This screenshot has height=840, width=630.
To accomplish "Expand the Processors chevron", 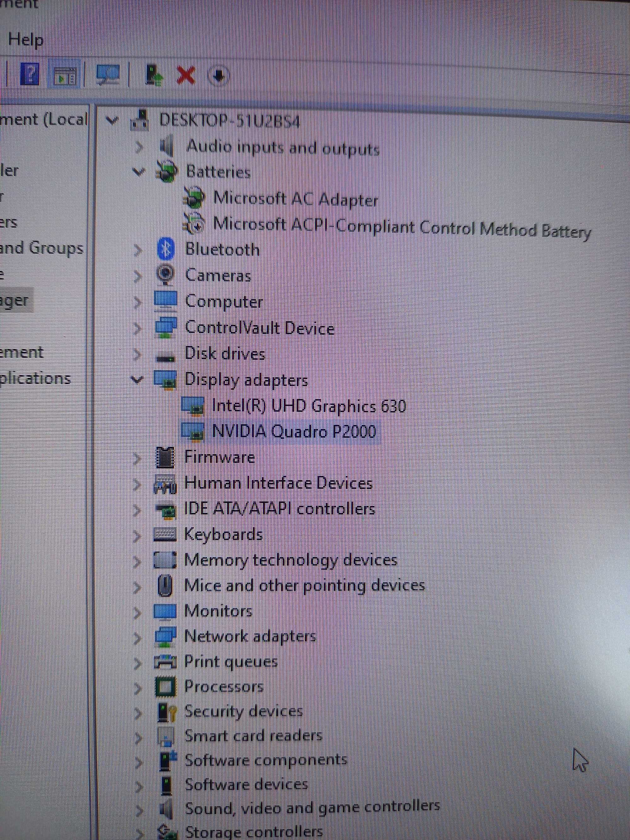I will coord(137,688).
